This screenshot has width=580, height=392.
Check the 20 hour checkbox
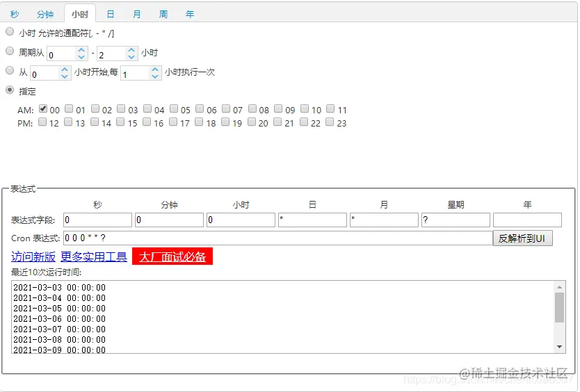(252, 122)
